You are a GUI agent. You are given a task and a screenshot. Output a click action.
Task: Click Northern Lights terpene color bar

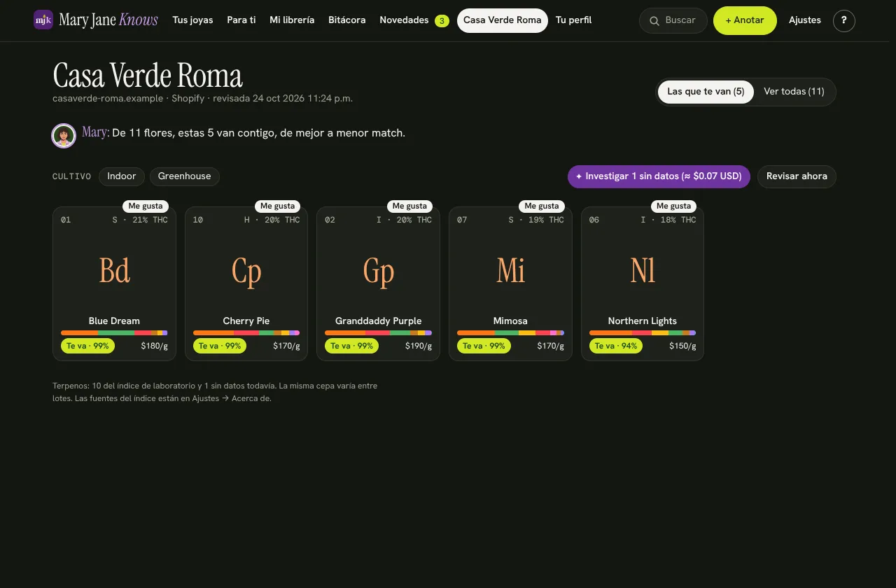click(x=643, y=333)
